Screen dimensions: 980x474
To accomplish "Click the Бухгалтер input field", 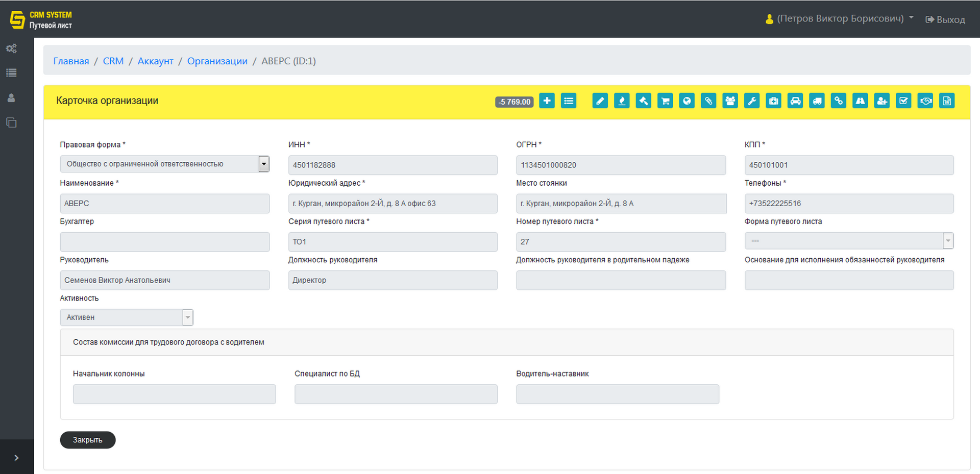I will tap(164, 242).
